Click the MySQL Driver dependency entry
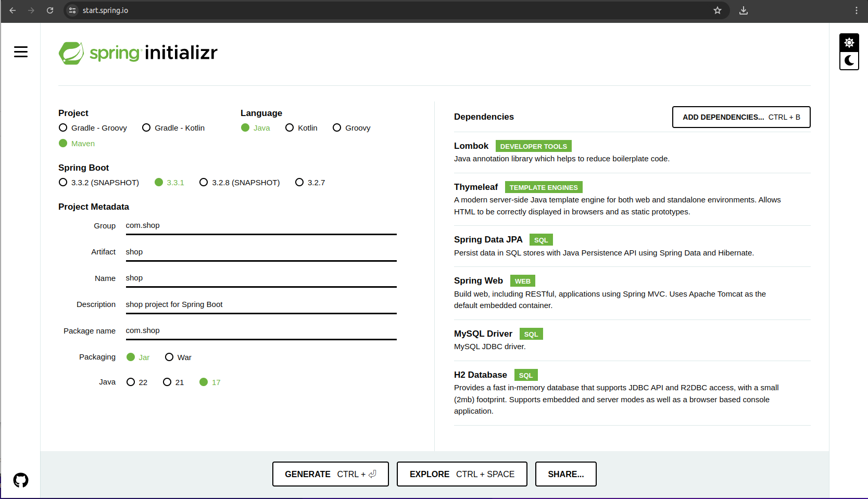Viewport: 868px width, 499px height. tap(632, 340)
